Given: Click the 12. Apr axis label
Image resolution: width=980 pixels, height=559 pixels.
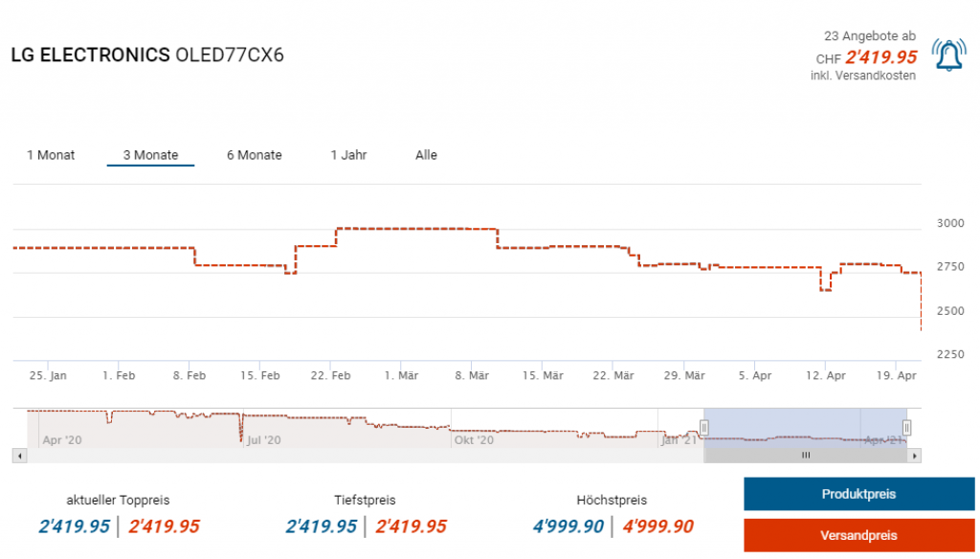Looking at the screenshot, I should [826, 376].
